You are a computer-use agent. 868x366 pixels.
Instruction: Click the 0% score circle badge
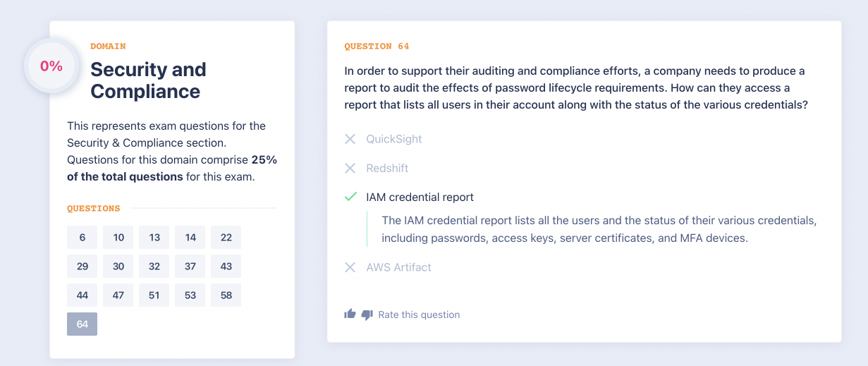(51, 66)
